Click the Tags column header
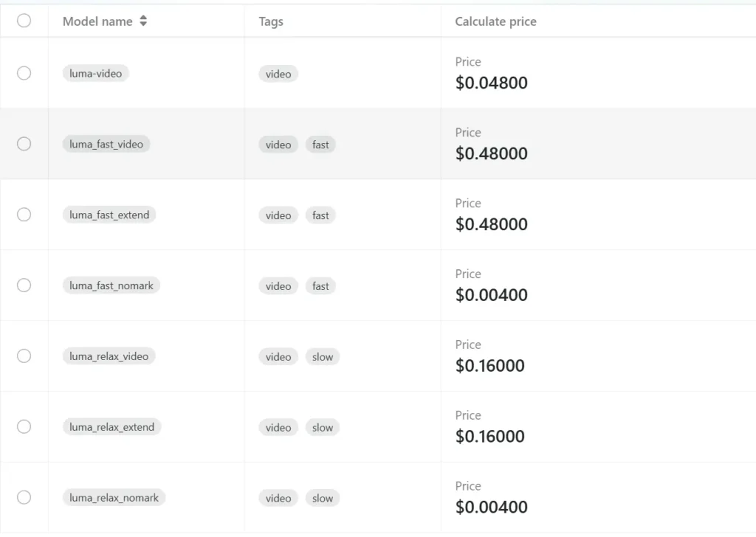This screenshot has width=756, height=537. (271, 21)
